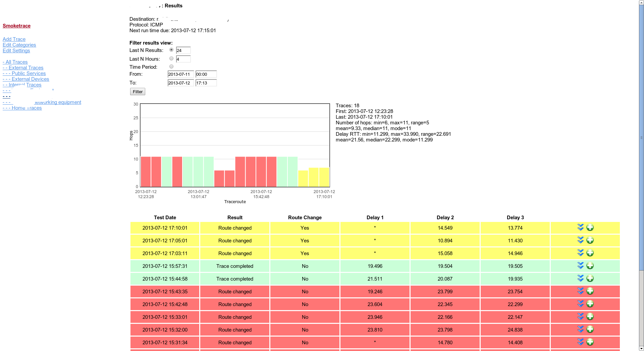
Task: Select the blue chevron on 15:43:35 row
Action: click(x=581, y=291)
